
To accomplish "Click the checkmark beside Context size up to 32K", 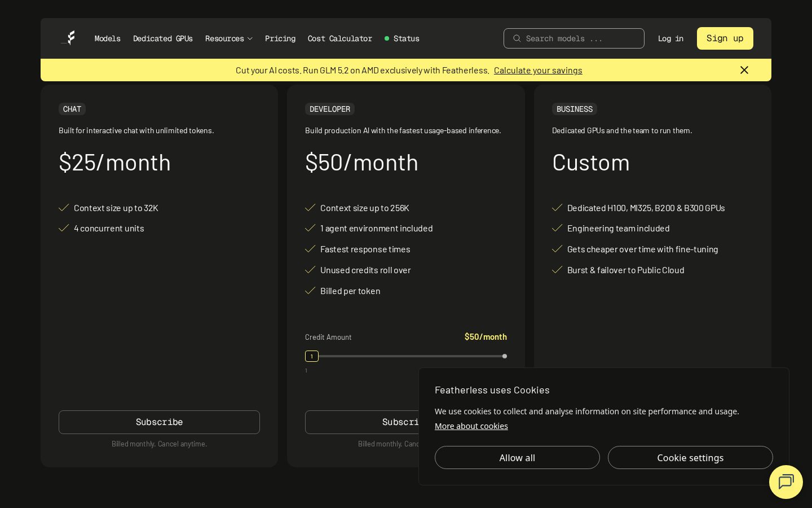I will point(64,208).
